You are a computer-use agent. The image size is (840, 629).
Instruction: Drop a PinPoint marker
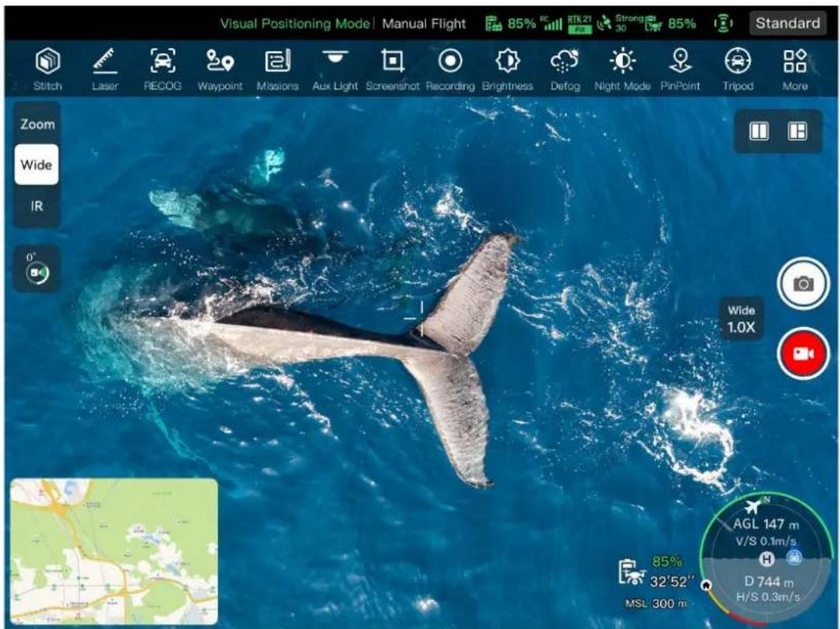pyautogui.click(x=681, y=70)
